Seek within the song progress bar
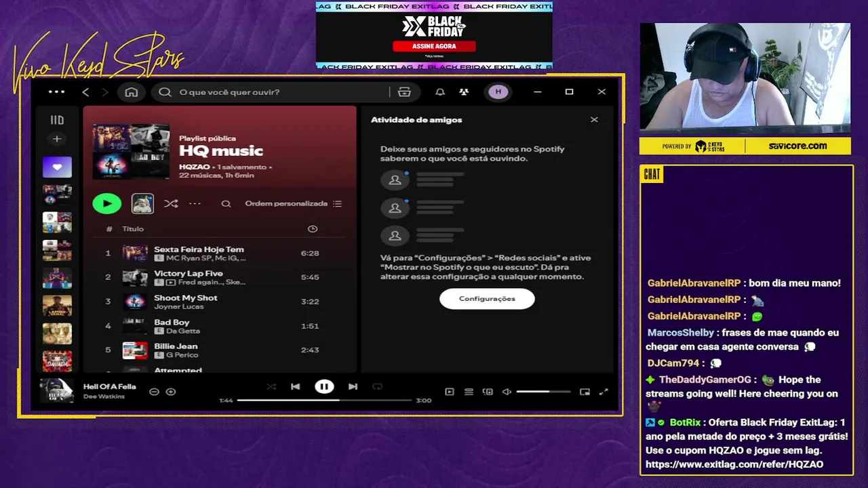Viewport: 868px width, 488px height. tap(324, 401)
